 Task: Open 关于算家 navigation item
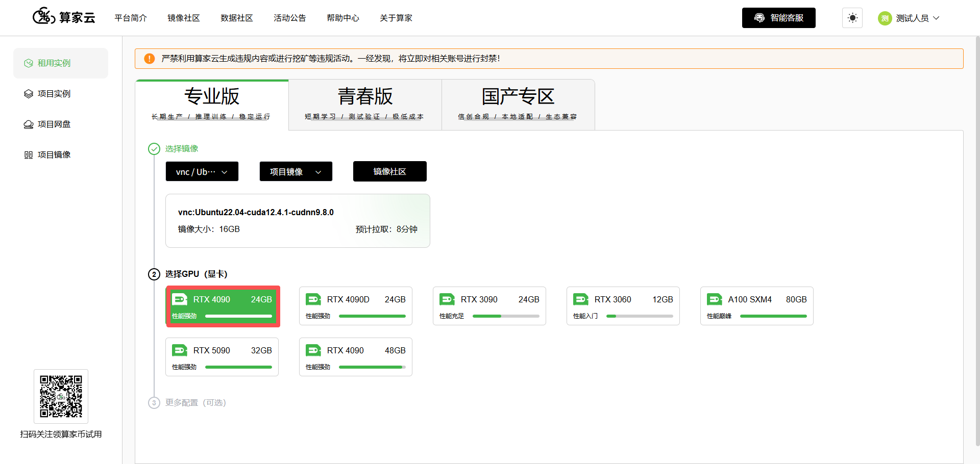[x=396, y=18]
